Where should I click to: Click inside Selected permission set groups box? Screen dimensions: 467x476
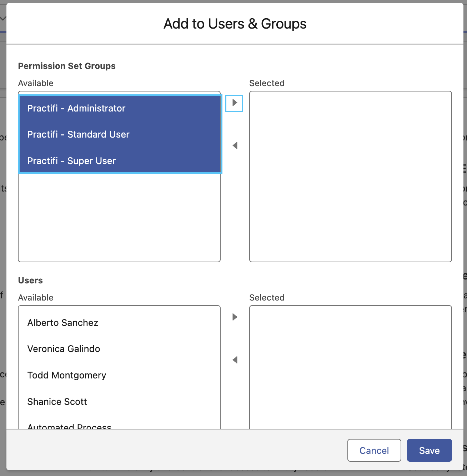coord(351,177)
